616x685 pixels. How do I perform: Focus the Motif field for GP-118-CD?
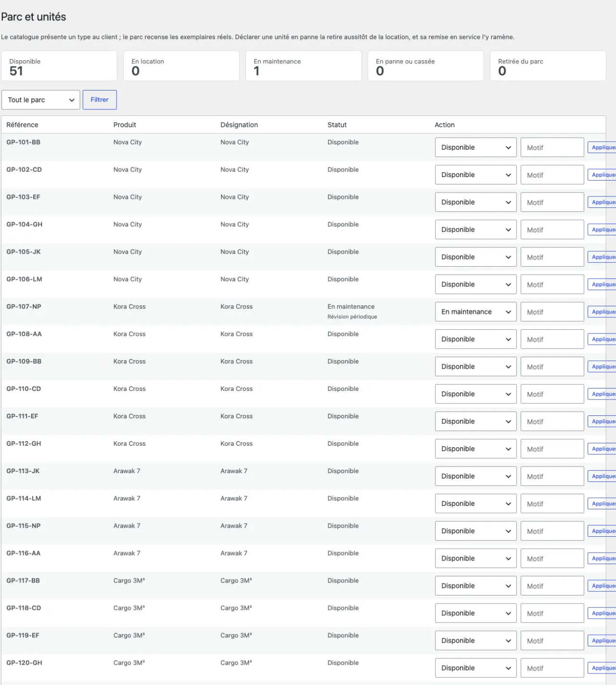pos(552,613)
